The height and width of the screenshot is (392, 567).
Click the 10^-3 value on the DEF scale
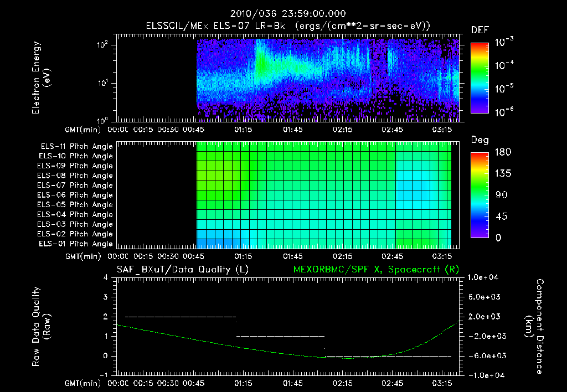tap(504, 42)
